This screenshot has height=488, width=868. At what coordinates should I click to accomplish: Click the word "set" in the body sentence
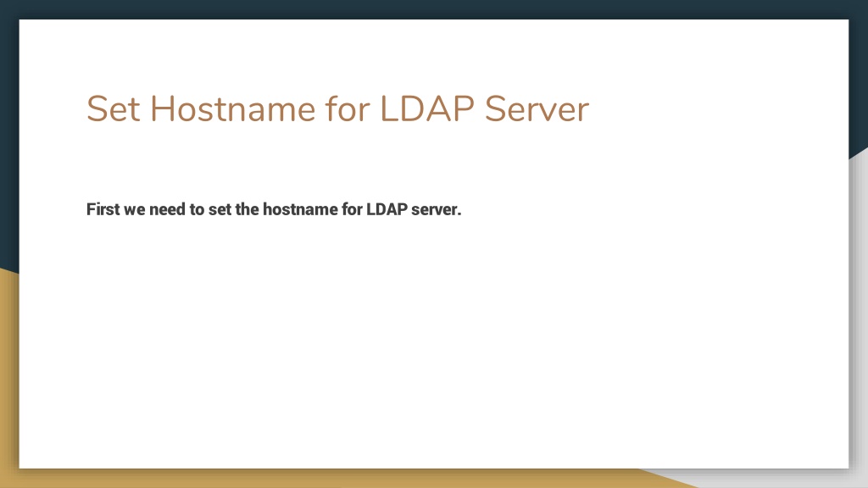[x=220, y=210]
